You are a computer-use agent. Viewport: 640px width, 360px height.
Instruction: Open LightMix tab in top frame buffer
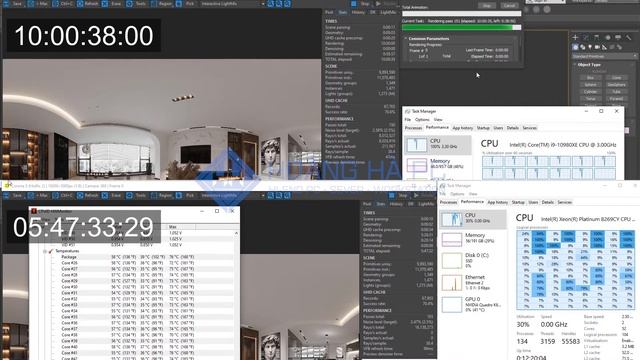pyautogui.click(x=388, y=13)
